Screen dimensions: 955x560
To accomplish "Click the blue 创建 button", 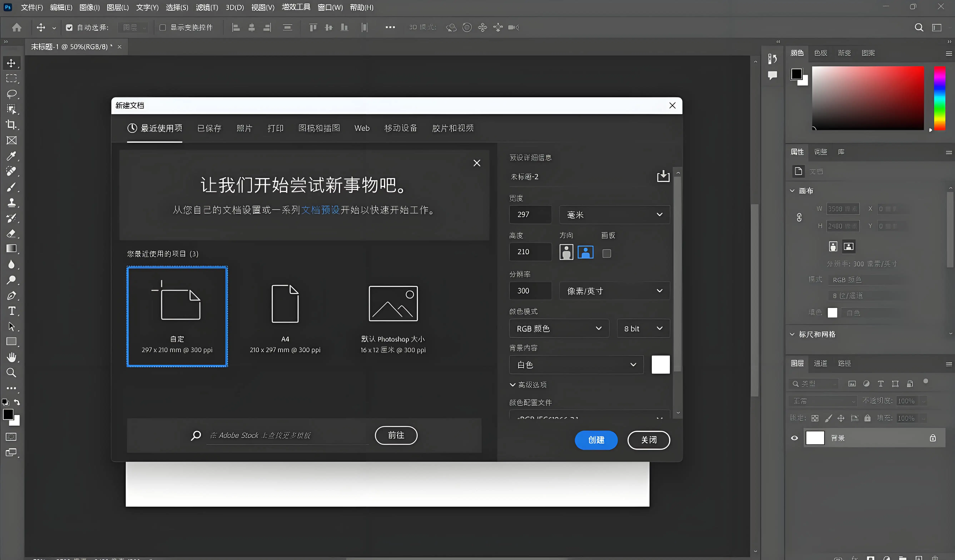I will (x=596, y=440).
